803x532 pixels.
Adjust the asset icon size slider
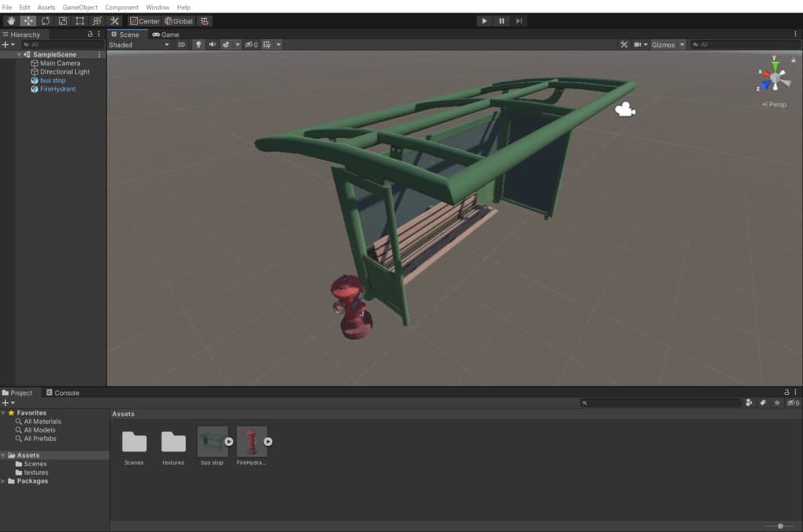click(779, 527)
